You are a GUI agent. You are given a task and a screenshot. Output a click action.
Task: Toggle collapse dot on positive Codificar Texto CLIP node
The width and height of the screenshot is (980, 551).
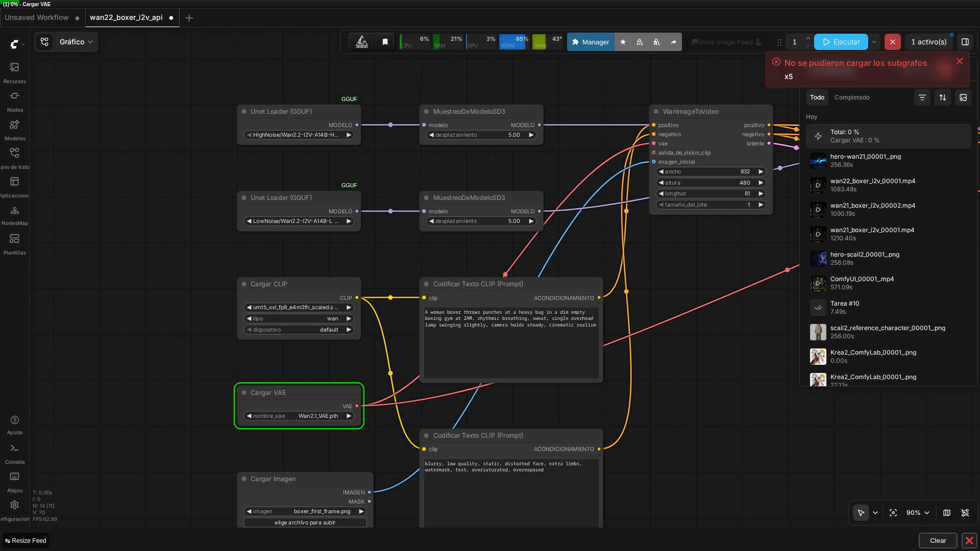(426, 284)
